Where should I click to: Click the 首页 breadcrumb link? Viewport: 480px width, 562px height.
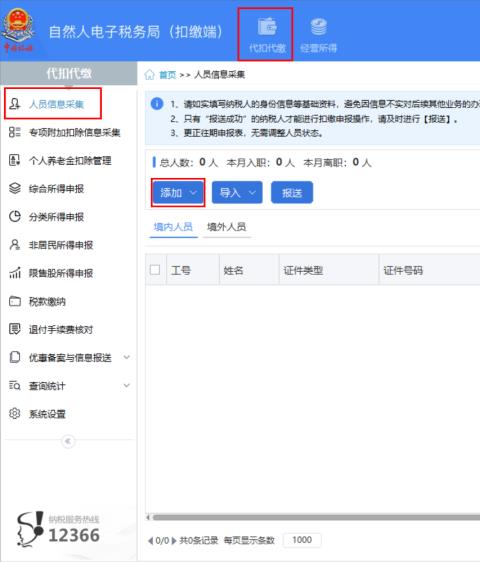tap(167, 75)
